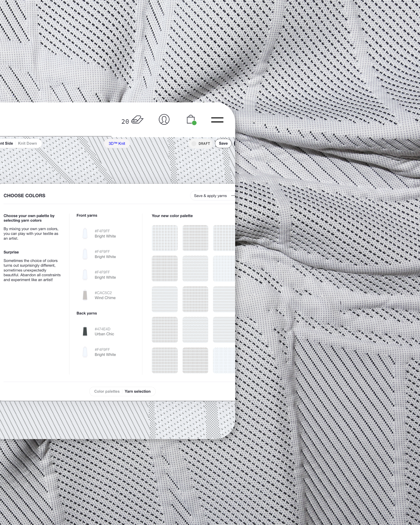Click the Front yarns heading
420x525 pixels.
87,215
